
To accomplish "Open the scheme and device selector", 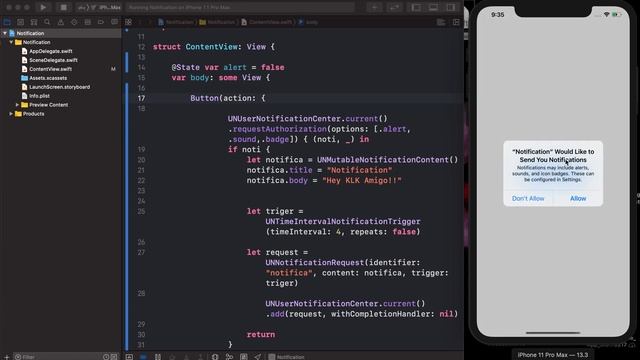I will click(x=99, y=7).
